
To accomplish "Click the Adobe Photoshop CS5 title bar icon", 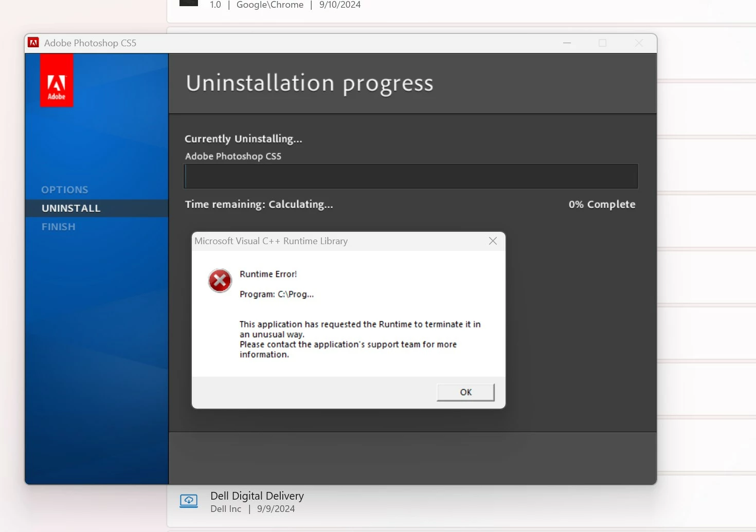I will click(x=33, y=43).
